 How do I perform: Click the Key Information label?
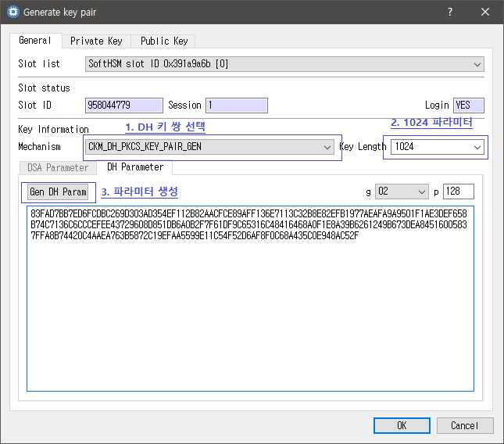coord(53,129)
